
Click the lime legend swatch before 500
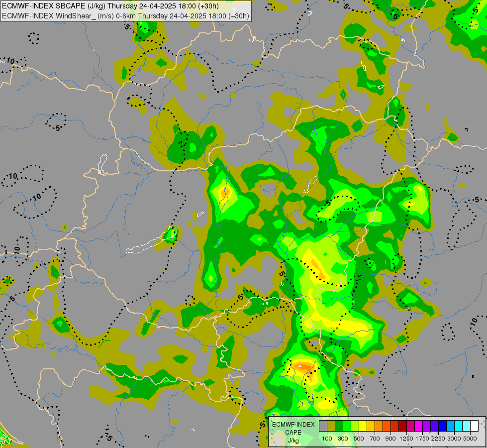(x=355, y=426)
